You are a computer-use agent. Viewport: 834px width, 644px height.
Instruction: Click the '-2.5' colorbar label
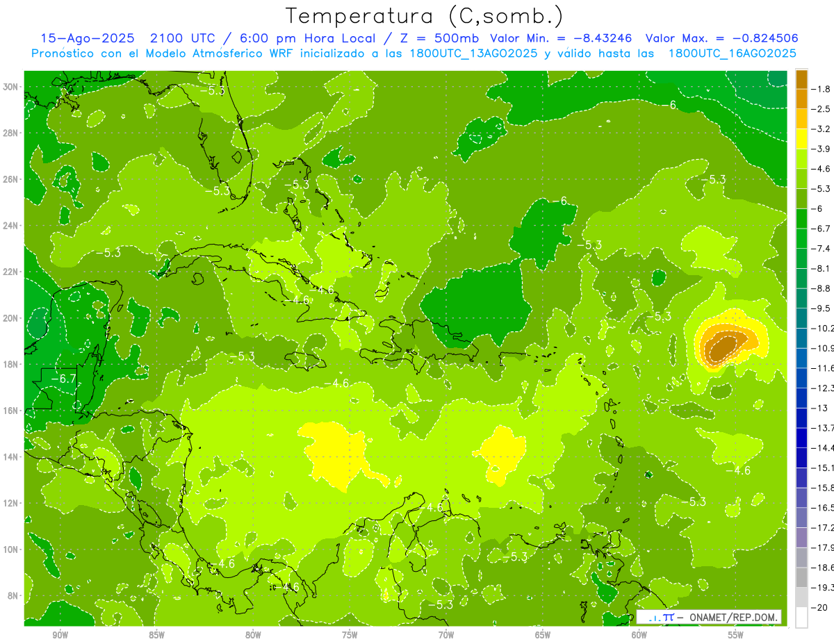tap(821, 109)
